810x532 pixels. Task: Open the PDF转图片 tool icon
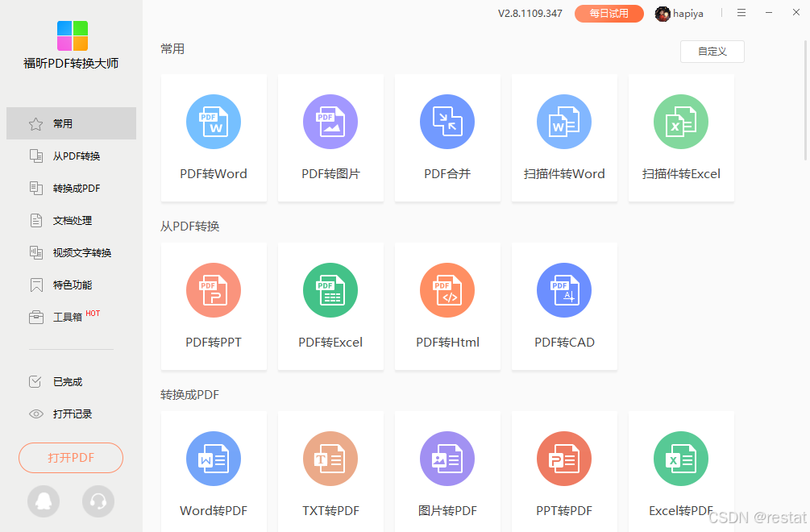click(330, 122)
